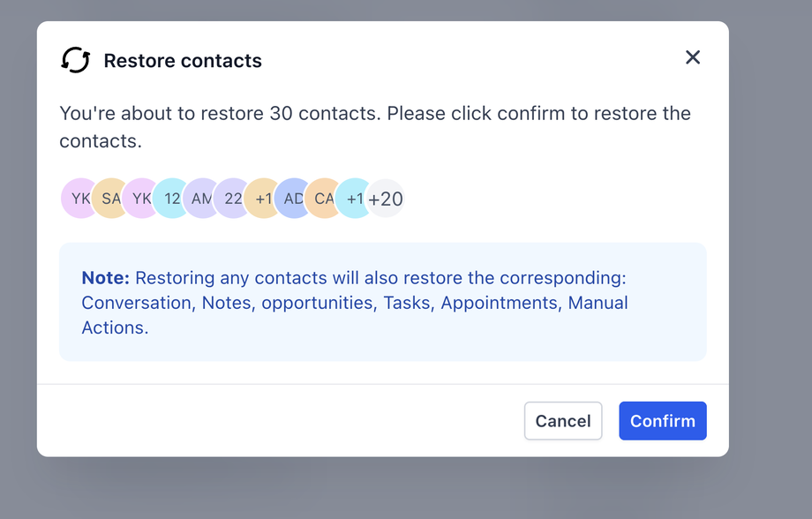
Task: Click the orange +1 contact avatar
Action: point(262,199)
